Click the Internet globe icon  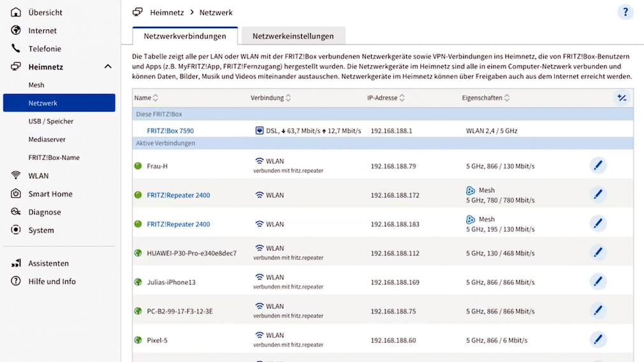pyautogui.click(x=15, y=31)
